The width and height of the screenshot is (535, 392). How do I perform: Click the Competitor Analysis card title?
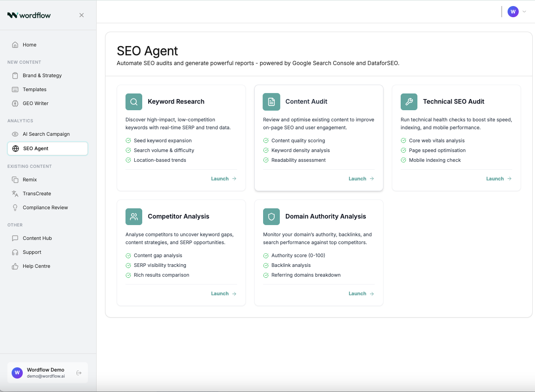178,217
